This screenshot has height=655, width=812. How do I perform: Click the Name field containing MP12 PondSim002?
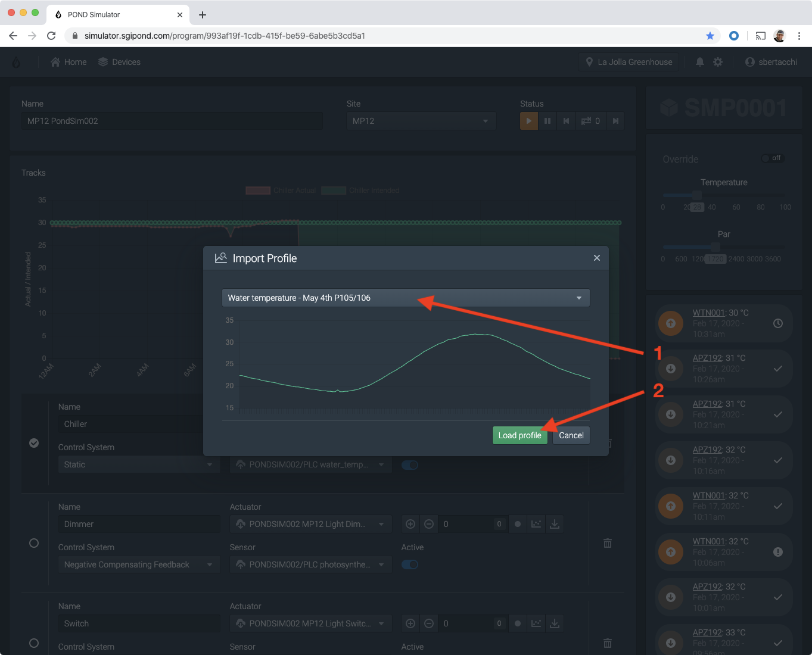(x=172, y=120)
